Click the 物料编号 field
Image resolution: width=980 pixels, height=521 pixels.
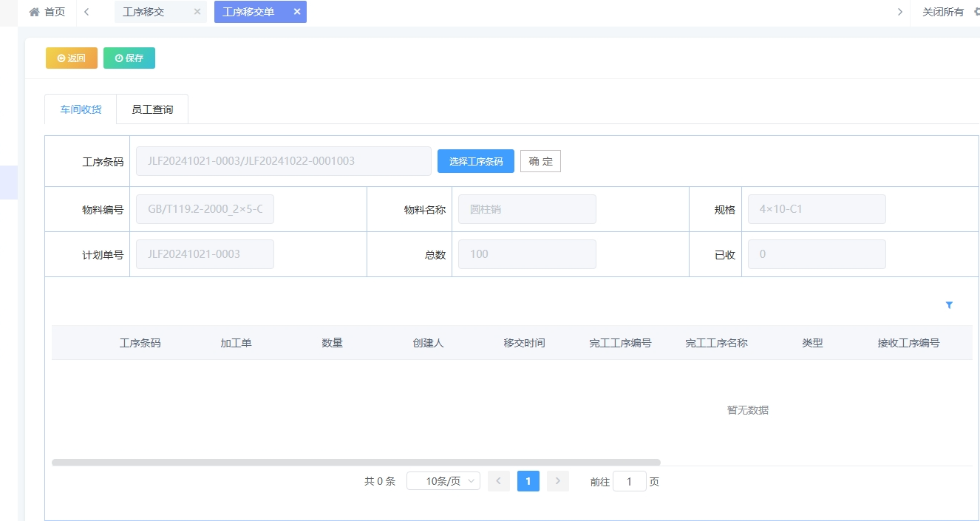click(x=205, y=209)
